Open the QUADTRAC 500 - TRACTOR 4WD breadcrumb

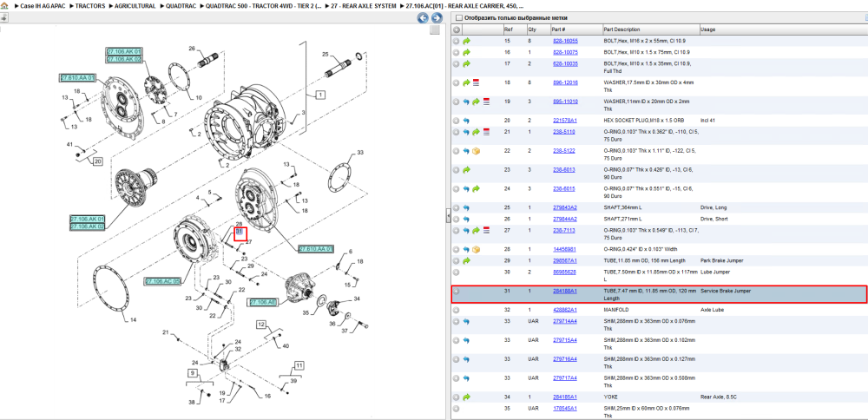pos(262,5)
